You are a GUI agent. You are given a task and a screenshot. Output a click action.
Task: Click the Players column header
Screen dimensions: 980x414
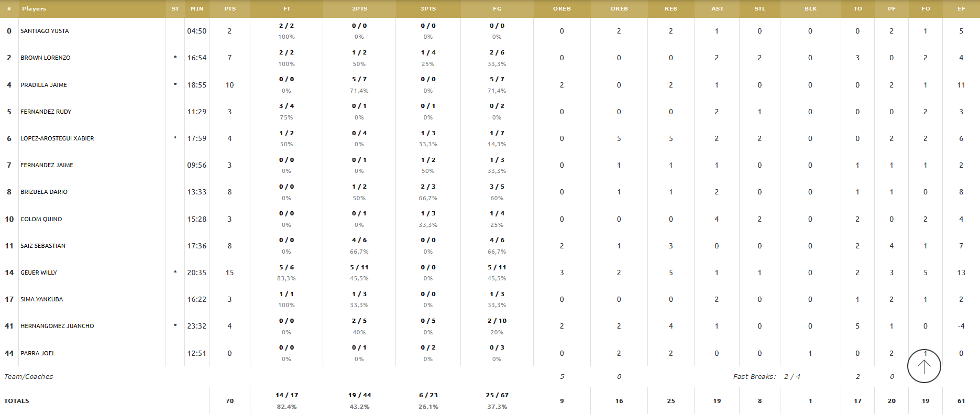coord(34,9)
